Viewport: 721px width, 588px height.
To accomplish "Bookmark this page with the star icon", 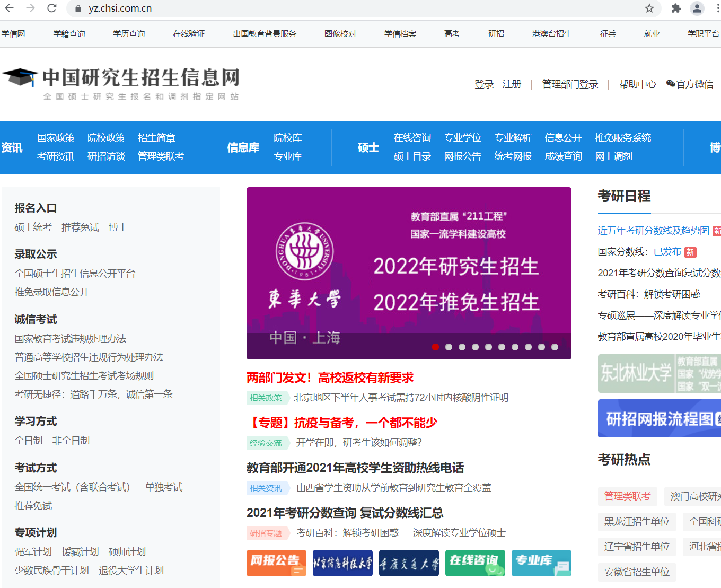I will 649,8.
